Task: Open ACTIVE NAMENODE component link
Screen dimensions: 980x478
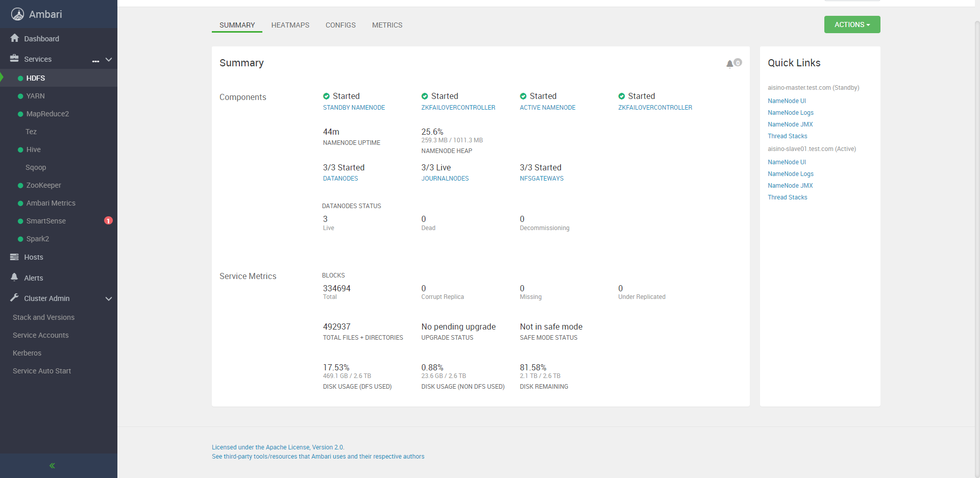Action: click(548, 108)
